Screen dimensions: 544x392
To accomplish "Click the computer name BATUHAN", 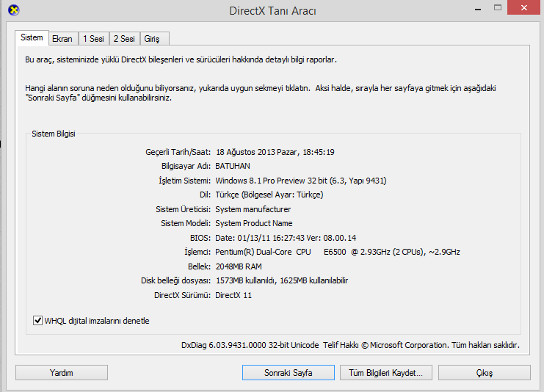I will [x=233, y=166].
